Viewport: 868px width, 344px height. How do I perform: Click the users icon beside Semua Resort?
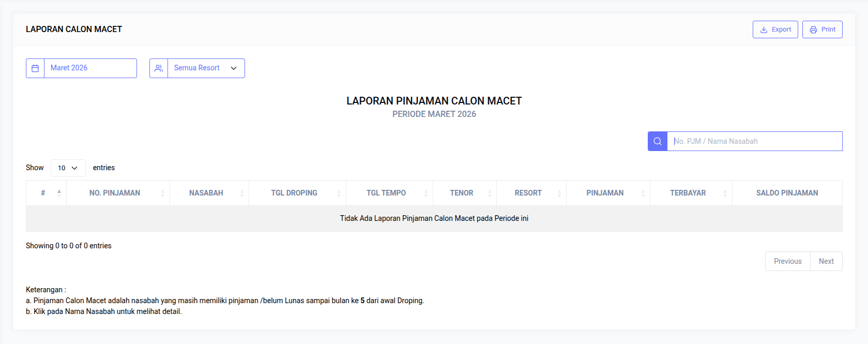(159, 68)
